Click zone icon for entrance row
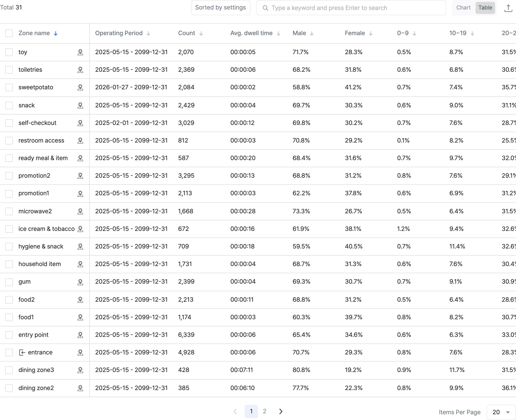This screenshot has height=420, width=516. 80,353
